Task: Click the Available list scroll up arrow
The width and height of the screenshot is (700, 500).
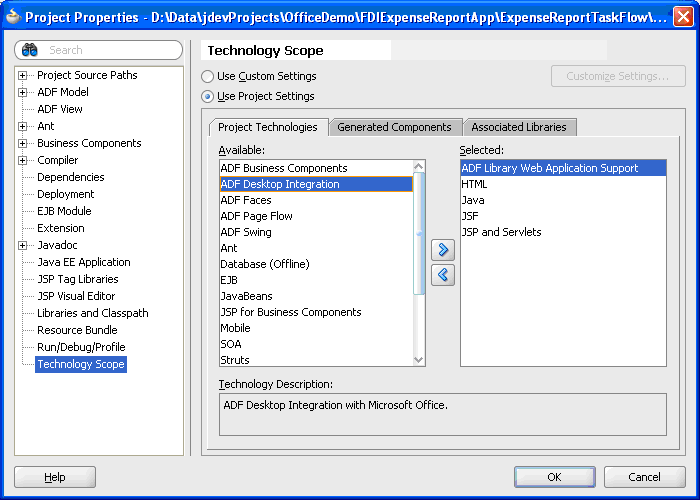Action: [x=419, y=167]
